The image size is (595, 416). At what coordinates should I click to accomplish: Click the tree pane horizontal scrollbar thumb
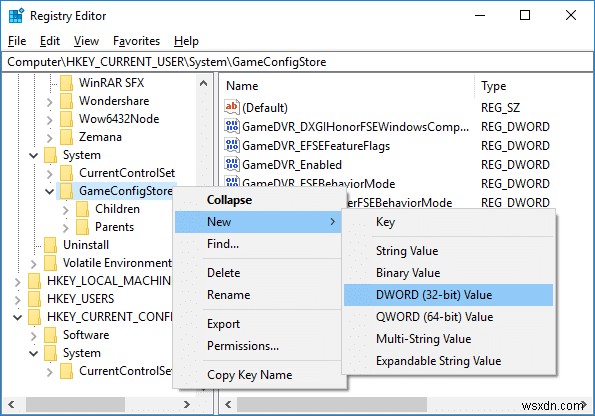pyautogui.click(x=75, y=405)
